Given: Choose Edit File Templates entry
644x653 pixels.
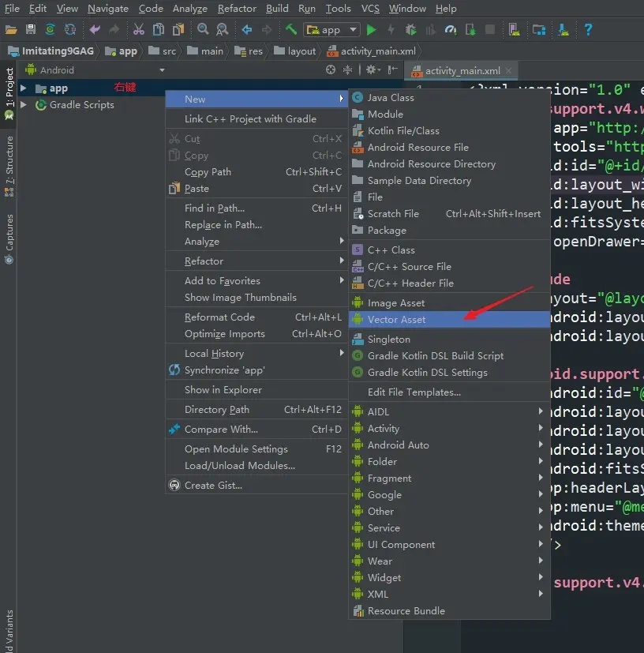Looking at the screenshot, I should (x=449, y=392).
